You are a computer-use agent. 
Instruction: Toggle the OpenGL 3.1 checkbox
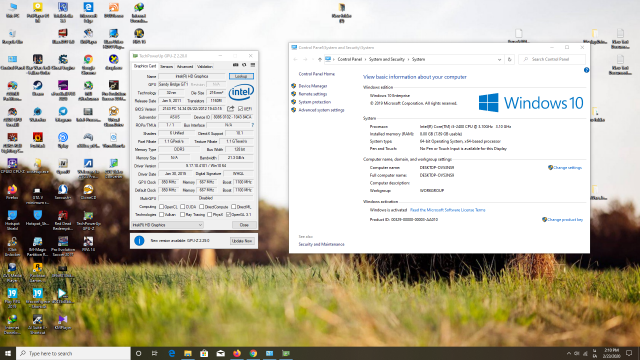(228, 215)
